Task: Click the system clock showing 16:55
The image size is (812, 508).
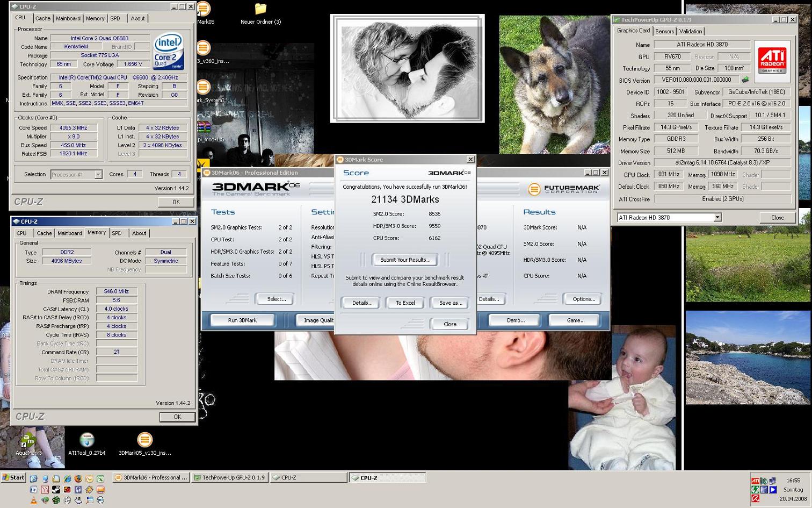Action: point(793,481)
